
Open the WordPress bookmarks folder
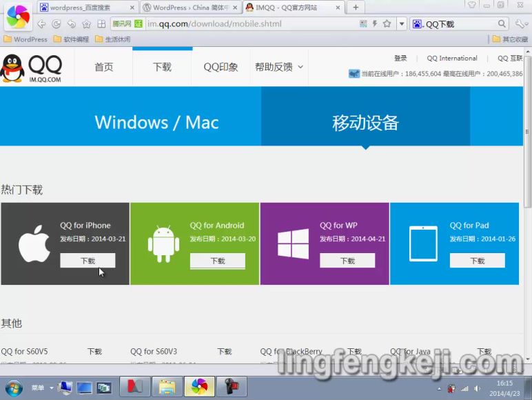[x=25, y=39]
